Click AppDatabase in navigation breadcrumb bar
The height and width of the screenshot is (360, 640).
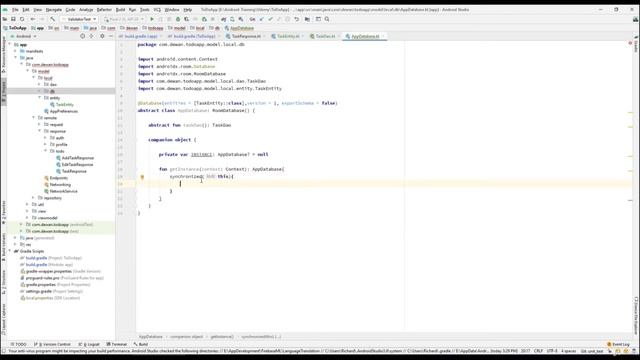240,28
